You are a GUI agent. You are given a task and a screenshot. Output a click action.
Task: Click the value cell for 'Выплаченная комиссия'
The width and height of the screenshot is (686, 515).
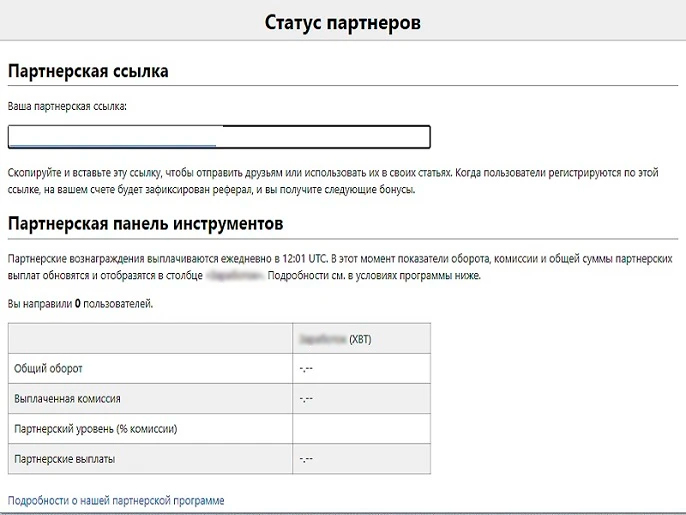(361, 399)
